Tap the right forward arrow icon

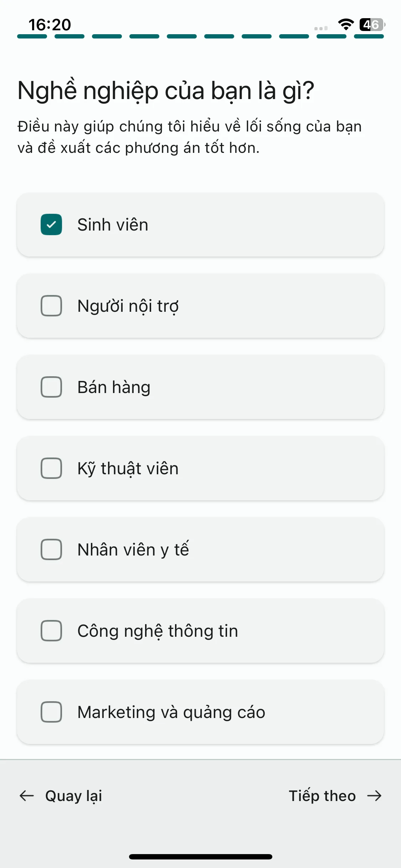pyautogui.click(x=374, y=796)
